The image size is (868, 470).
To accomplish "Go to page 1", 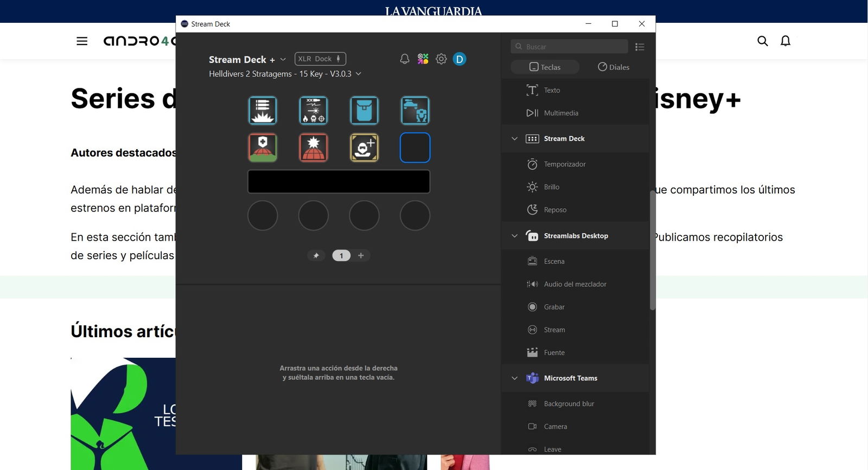I will [x=341, y=255].
